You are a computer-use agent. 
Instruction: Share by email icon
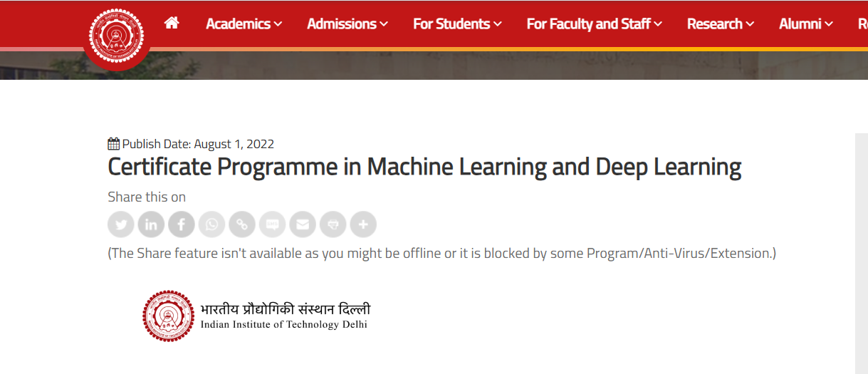pos(303,224)
